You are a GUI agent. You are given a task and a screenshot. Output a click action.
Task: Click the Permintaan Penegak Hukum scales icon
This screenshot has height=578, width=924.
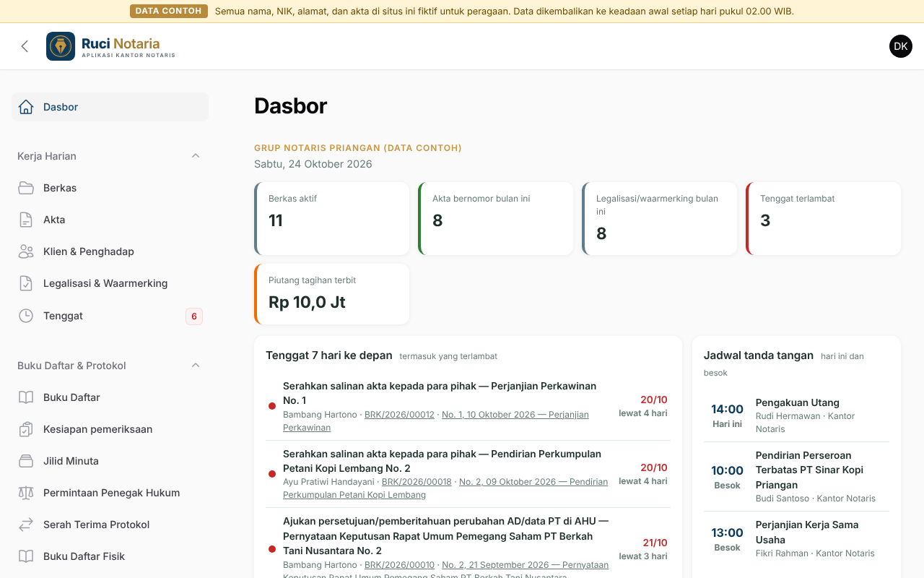[26, 493]
